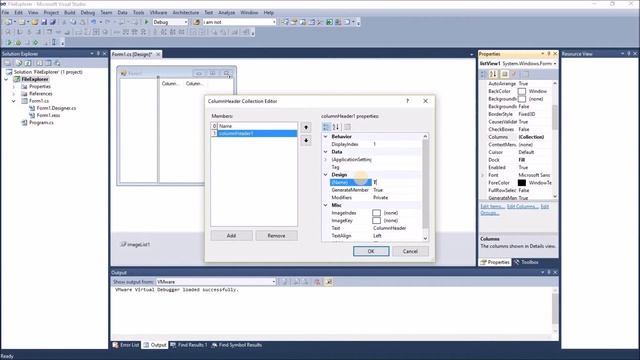Screen dimensions: 640x360
Task: Expand (ApplicationSettings) in the Collection Editor
Action: click(326, 160)
